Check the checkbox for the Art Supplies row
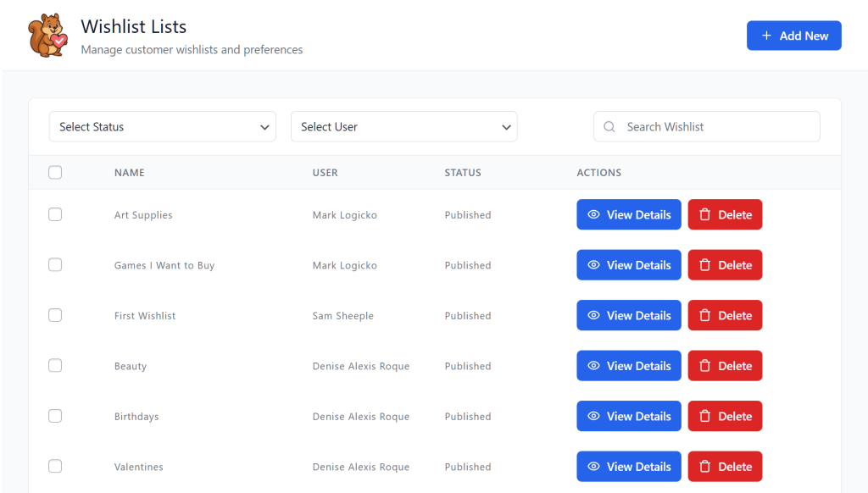 55,214
